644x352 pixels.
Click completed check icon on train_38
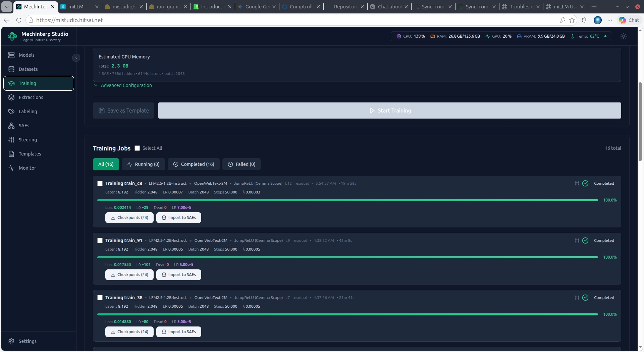(585, 298)
